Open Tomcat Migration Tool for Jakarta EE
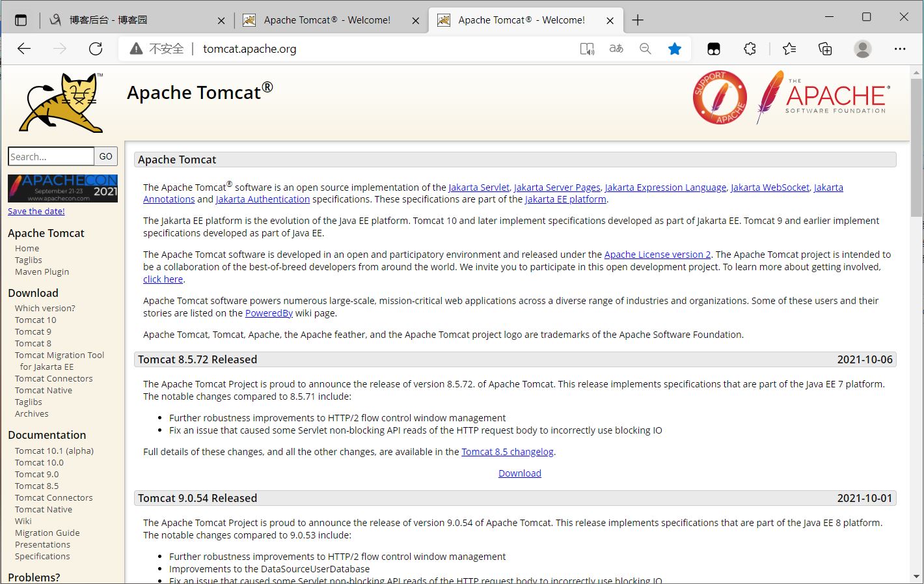 (x=59, y=361)
